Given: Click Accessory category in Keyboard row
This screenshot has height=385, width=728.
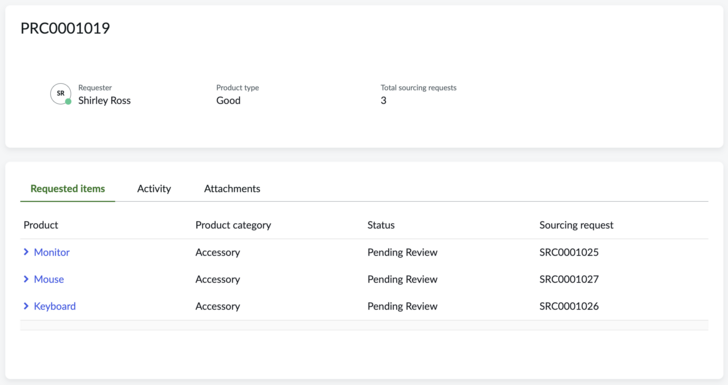Looking at the screenshot, I should (x=218, y=306).
